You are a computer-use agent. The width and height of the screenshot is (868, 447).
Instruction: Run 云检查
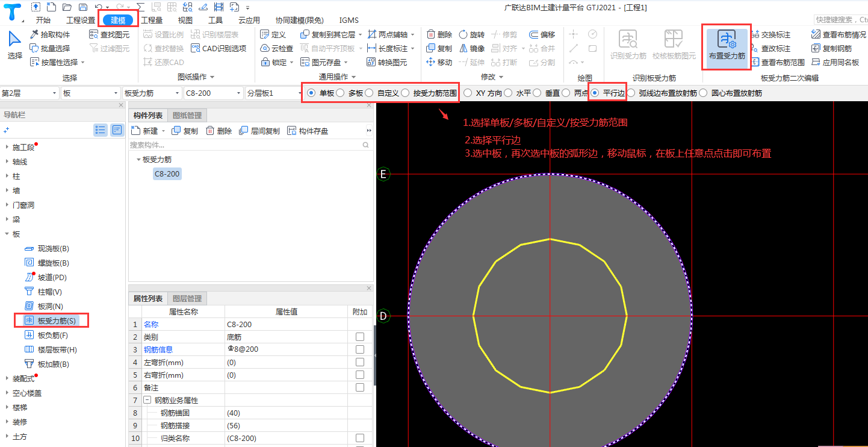point(276,48)
